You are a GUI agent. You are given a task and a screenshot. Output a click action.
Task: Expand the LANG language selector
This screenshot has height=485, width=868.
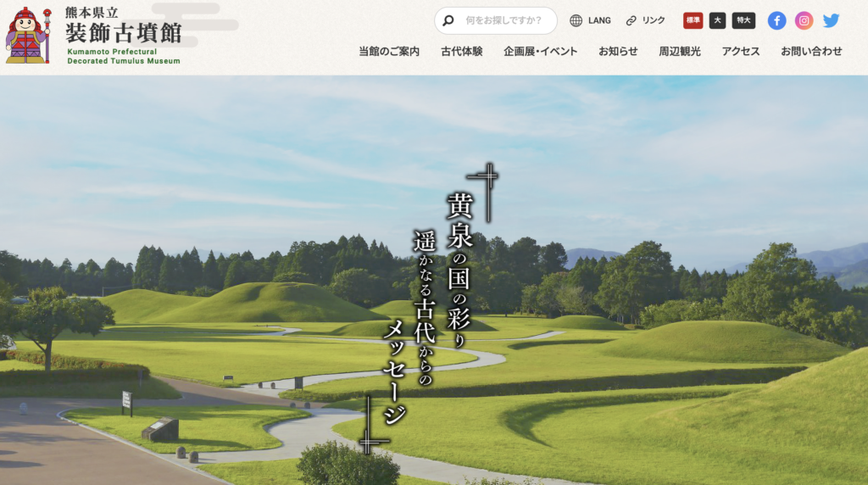(x=599, y=20)
